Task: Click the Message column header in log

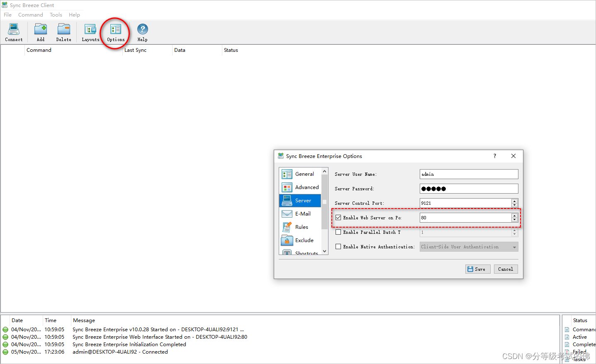Action: tap(84, 320)
